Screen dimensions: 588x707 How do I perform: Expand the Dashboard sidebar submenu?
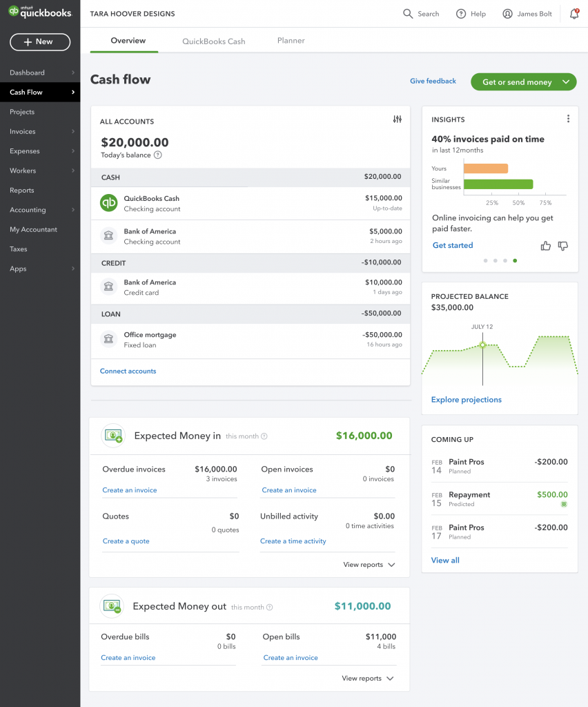pos(73,72)
